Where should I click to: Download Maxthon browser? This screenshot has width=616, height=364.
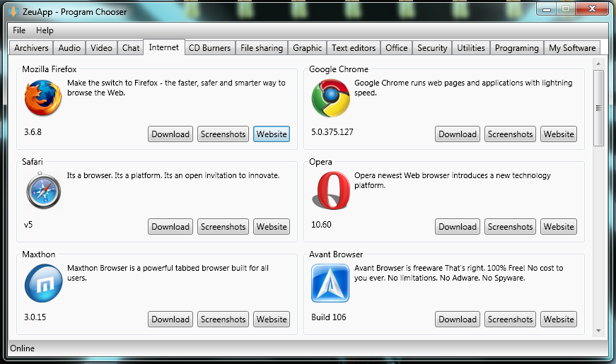point(170,319)
